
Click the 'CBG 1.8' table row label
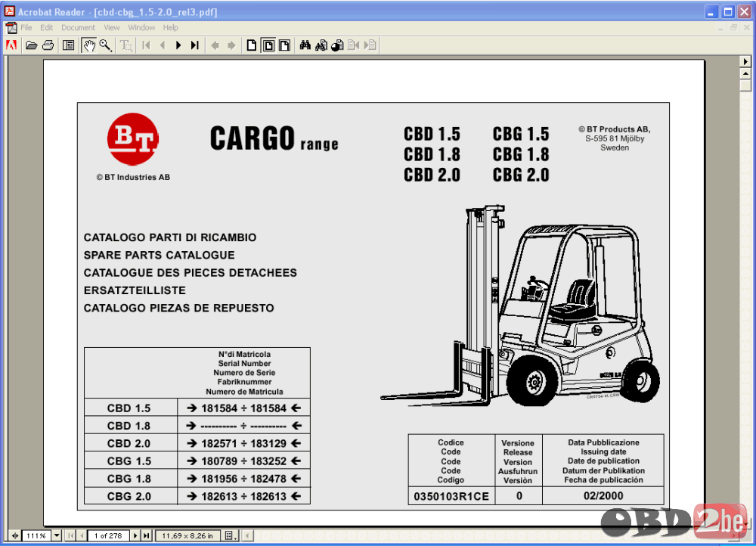point(129,479)
